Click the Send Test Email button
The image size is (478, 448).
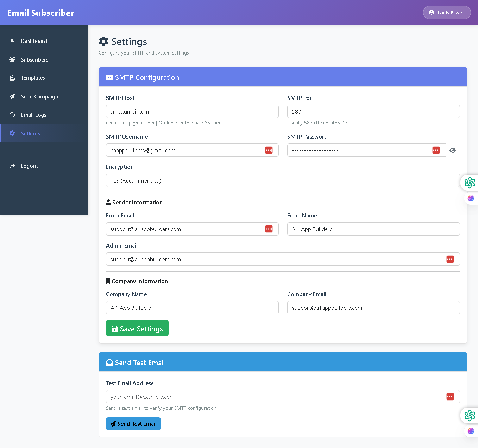pos(133,424)
